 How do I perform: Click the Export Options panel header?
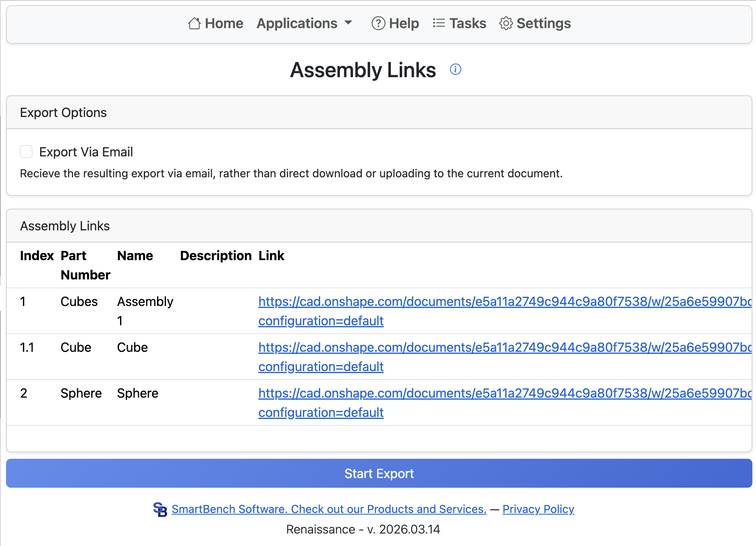pos(63,113)
